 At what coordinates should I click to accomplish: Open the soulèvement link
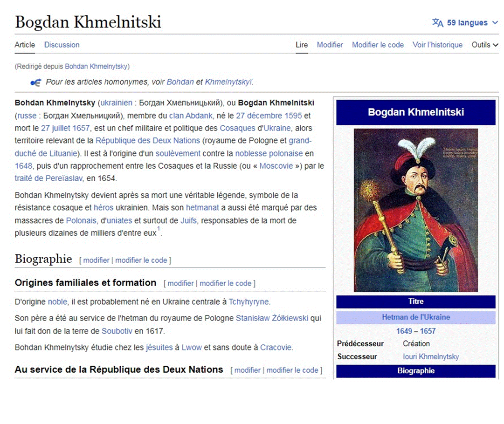click(178, 154)
